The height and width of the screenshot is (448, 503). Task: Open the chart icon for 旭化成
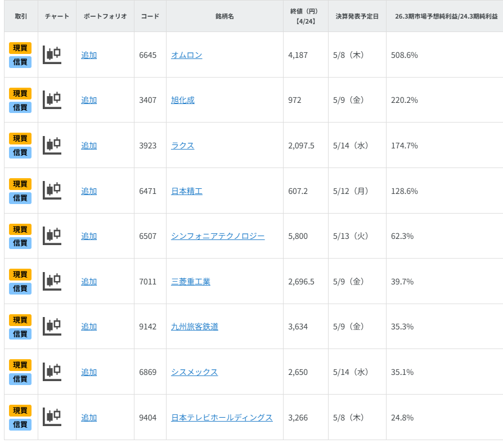(x=52, y=99)
